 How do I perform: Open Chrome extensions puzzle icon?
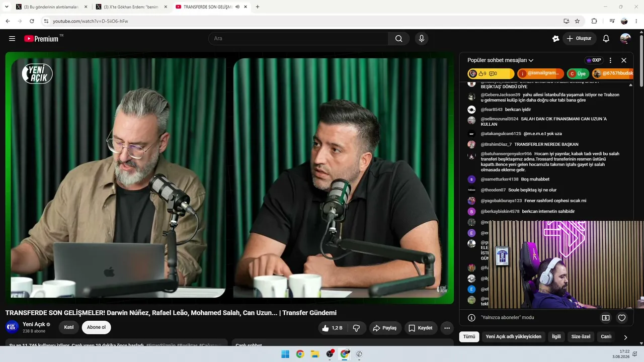pos(594,21)
